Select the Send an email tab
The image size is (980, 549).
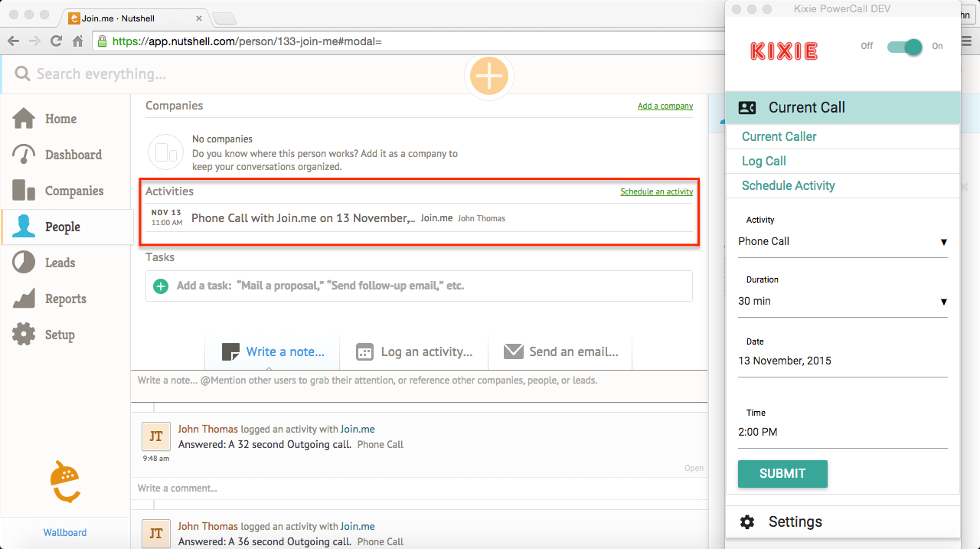(x=560, y=352)
